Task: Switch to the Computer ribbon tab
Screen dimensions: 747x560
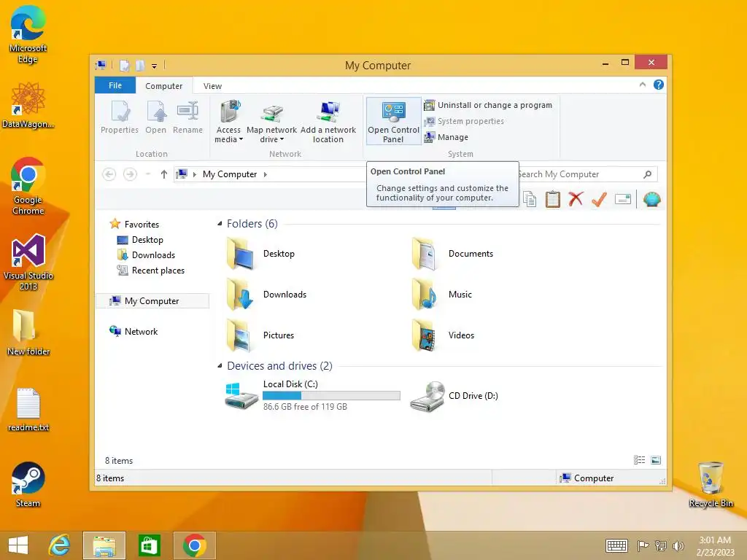Action: coord(164,86)
